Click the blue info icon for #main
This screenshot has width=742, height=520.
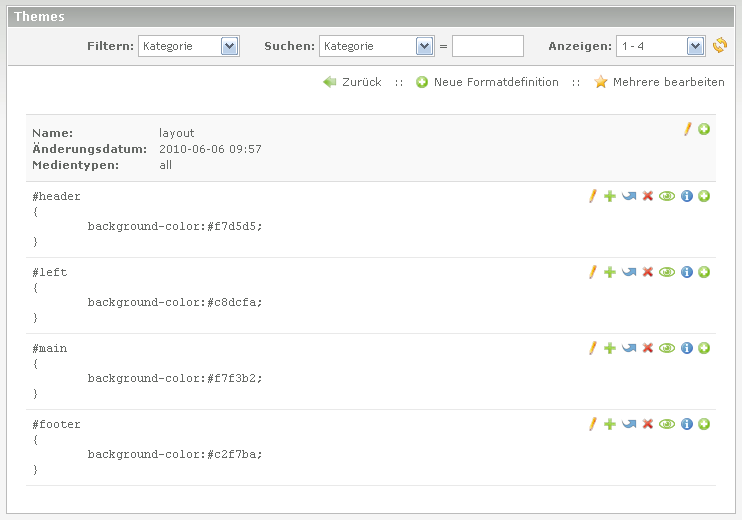pyautogui.click(x=686, y=348)
